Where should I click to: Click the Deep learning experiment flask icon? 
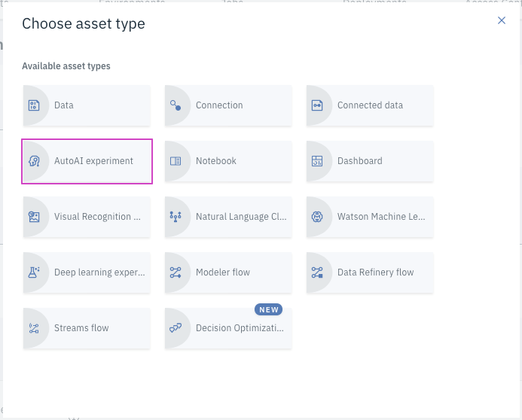pyautogui.click(x=34, y=272)
